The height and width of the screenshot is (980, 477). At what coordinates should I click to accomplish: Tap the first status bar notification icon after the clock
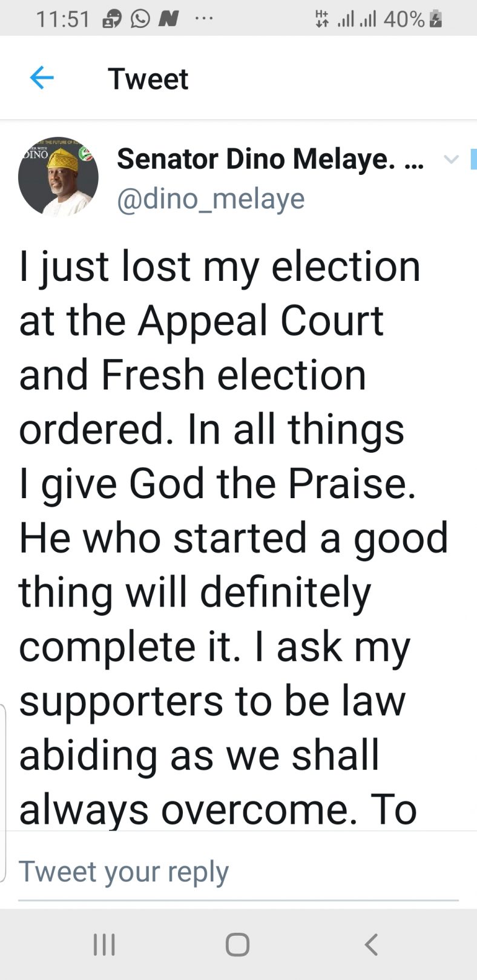coord(112,19)
